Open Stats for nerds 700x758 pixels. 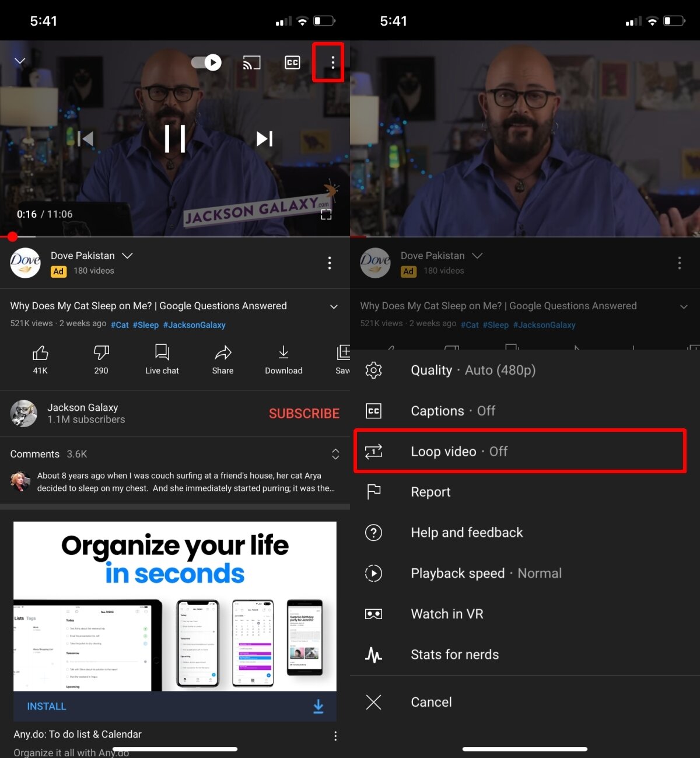[x=454, y=655]
